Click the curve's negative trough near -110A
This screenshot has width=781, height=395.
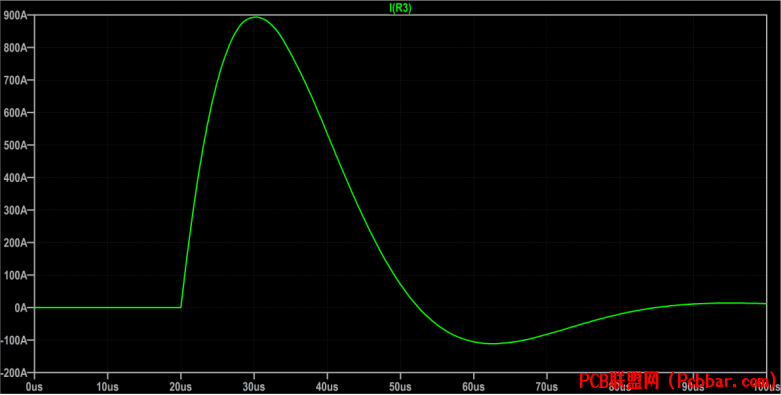(x=492, y=343)
